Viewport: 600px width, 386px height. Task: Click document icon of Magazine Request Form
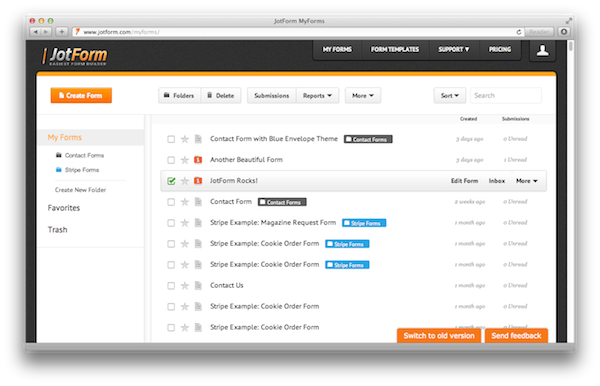click(x=198, y=223)
